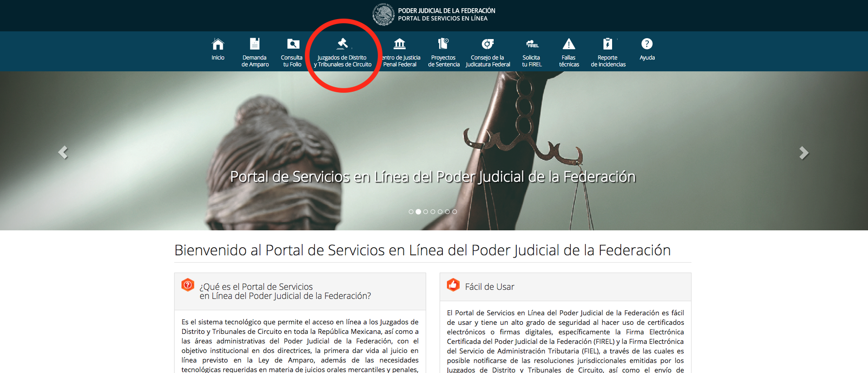The image size is (868, 373).
Task: Open the Fallas técnicas warning triangle icon
Action: [569, 44]
